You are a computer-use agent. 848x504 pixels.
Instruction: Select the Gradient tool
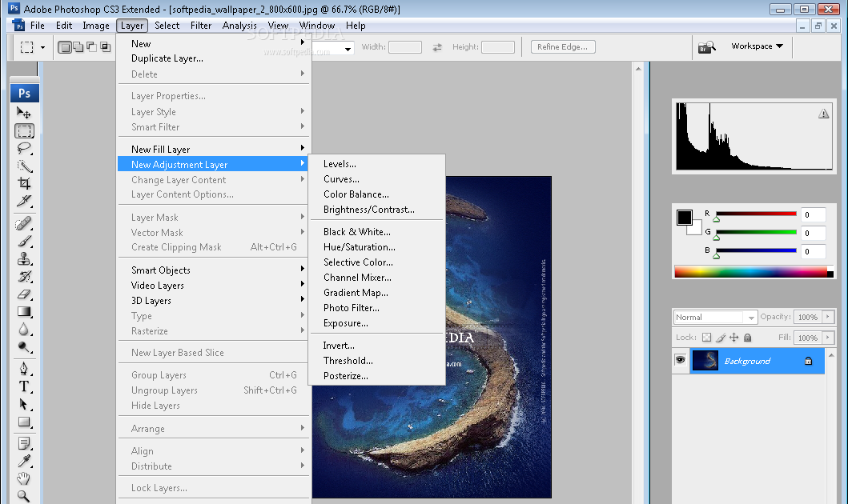point(24,312)
